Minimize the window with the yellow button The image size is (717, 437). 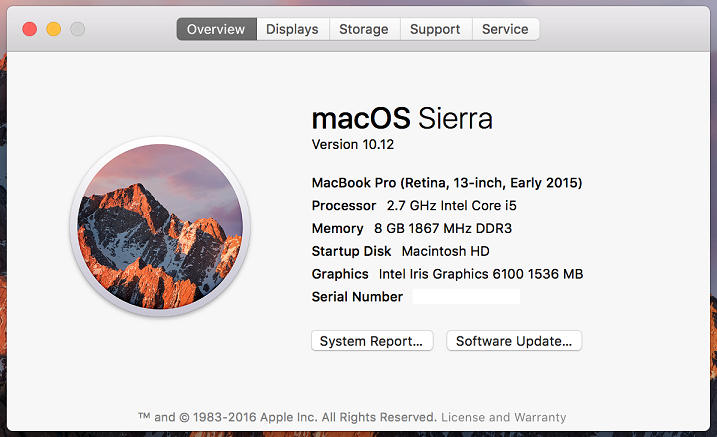pos(54,29)
